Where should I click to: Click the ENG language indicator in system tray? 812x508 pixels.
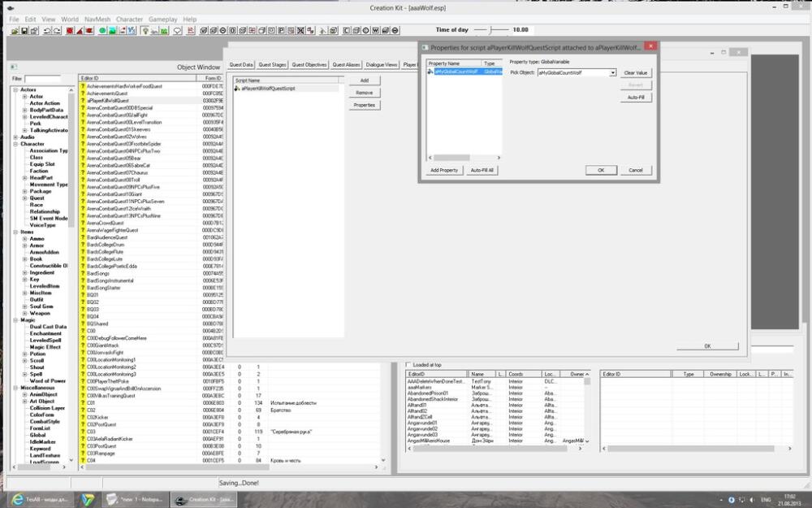766,500
